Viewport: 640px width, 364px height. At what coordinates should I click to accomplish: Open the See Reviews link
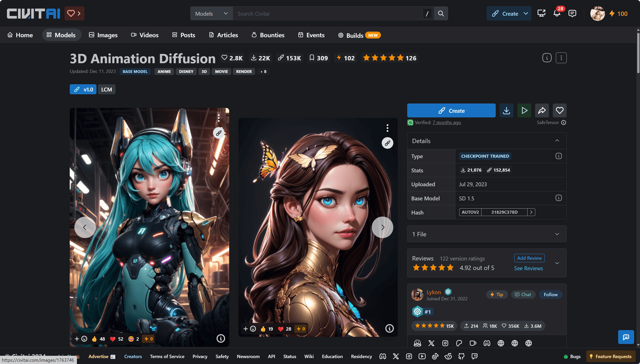pos(528,268)
